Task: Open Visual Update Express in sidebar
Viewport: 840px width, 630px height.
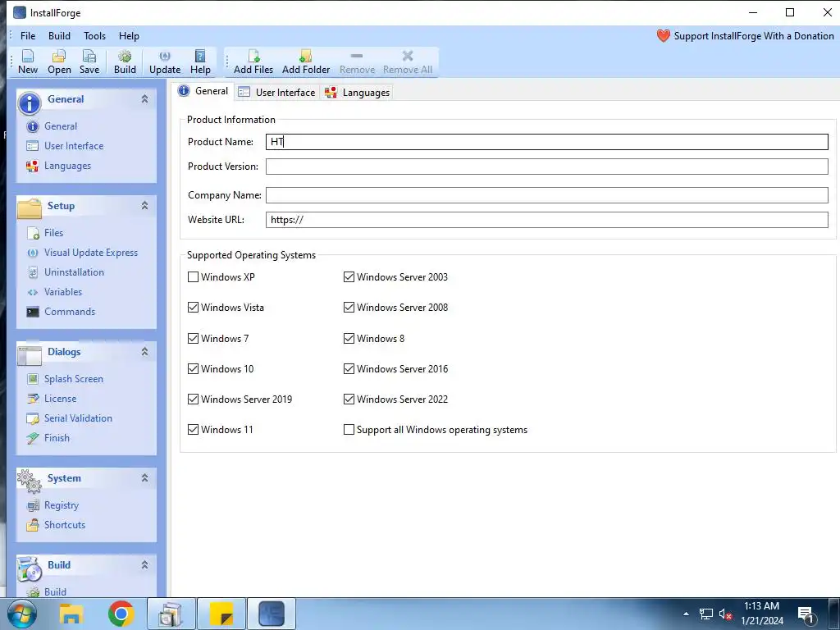Action: 90,253
